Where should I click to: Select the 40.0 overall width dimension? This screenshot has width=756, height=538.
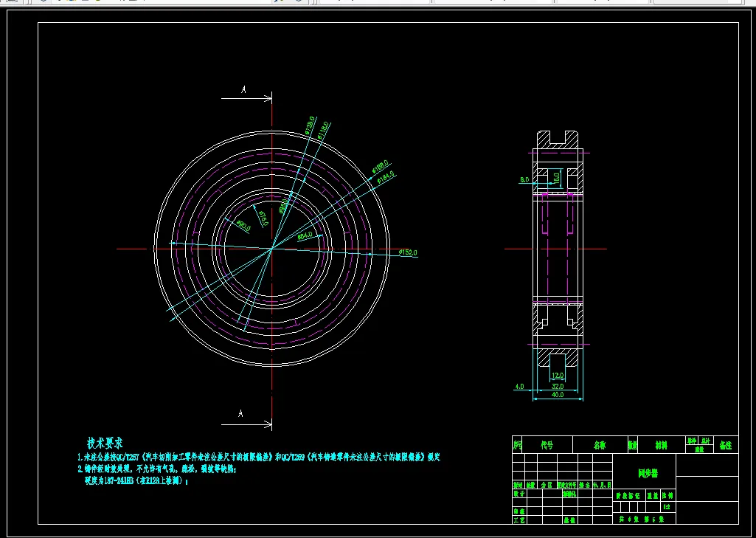tap(558, 394)
